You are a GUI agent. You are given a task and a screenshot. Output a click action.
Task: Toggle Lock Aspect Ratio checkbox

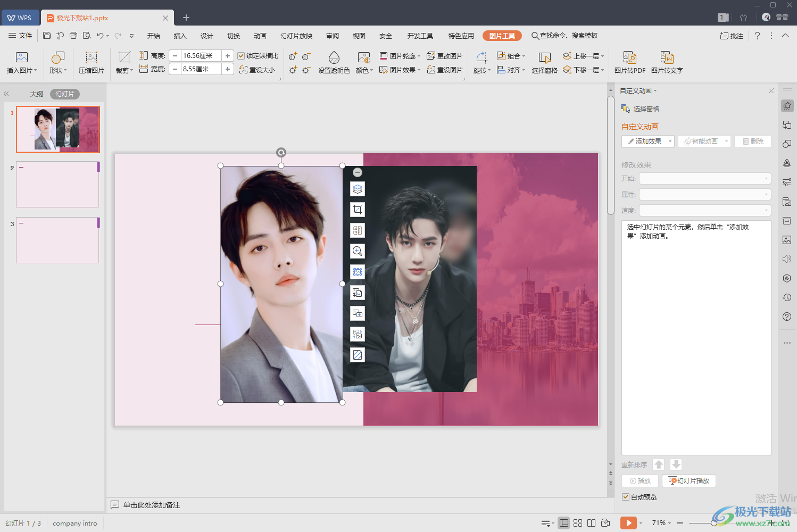click(x=241, y=56)
